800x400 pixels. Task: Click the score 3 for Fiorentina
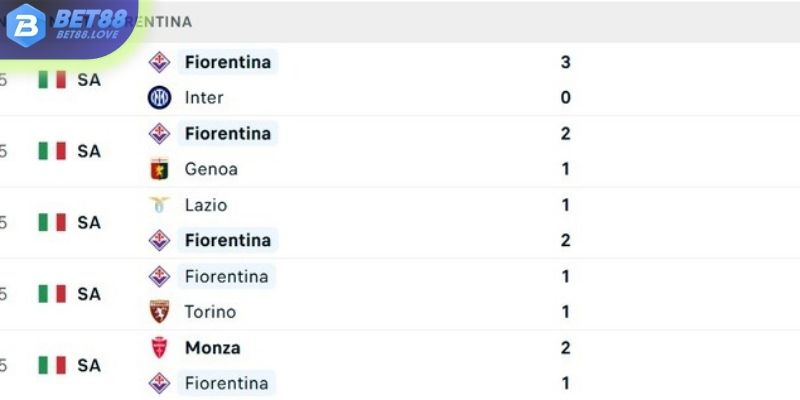(x=565, y=62)
